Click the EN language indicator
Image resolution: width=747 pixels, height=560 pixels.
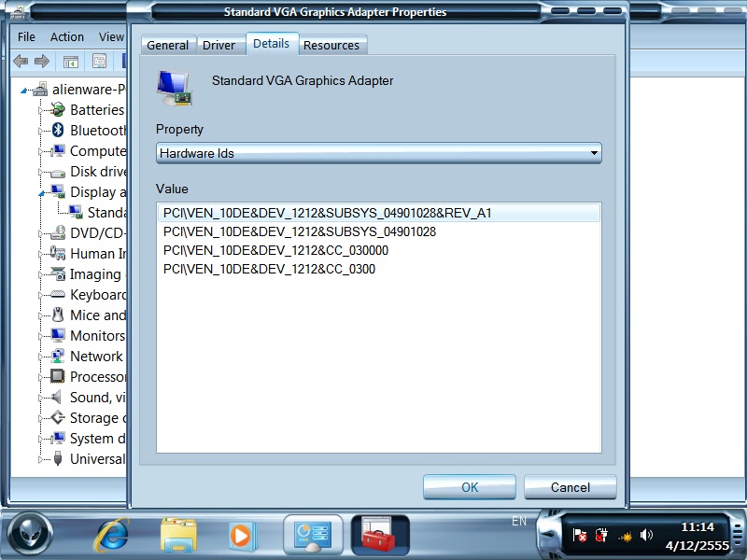[x=519, y=522]
